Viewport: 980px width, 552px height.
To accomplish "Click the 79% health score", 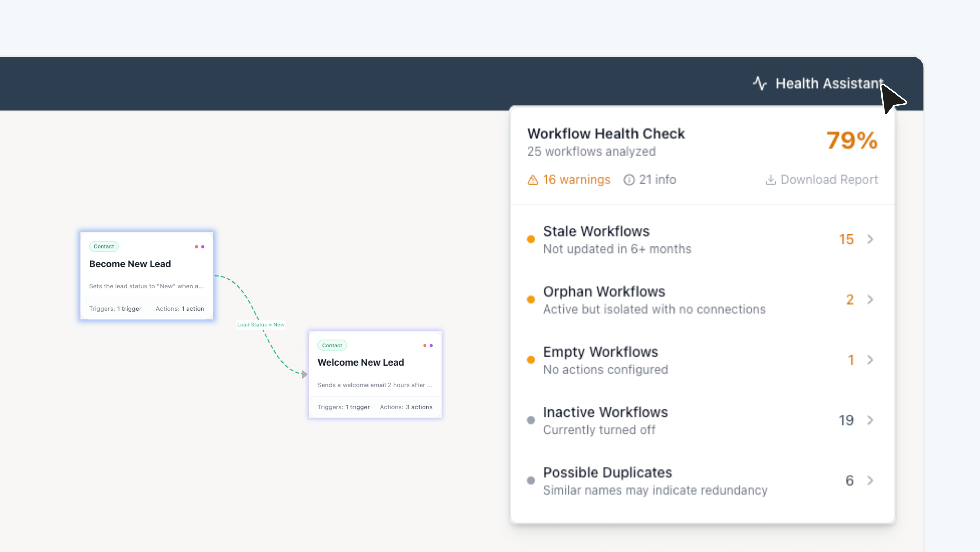I will (x=851, y=140).
